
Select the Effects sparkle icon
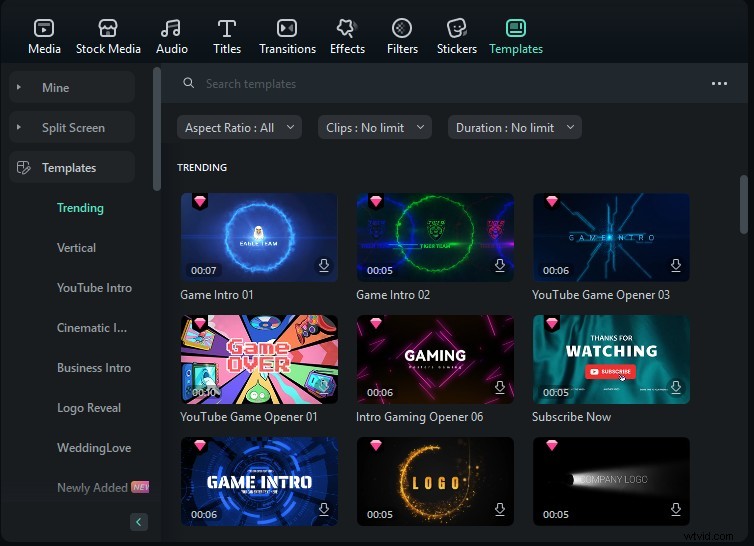point(347,28)
